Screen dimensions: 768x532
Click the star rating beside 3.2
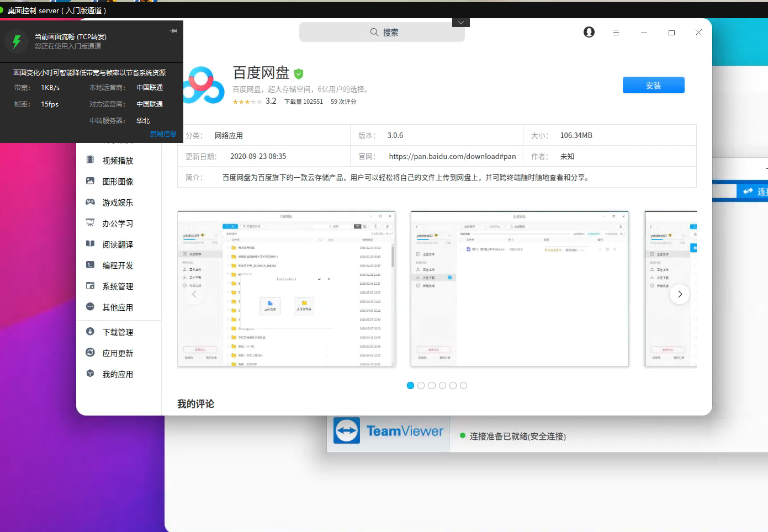(247, 102)
